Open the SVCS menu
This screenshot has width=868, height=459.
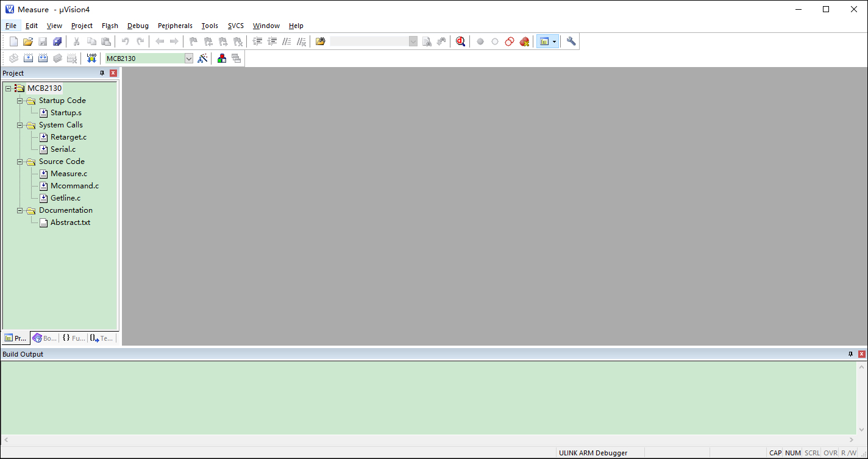point(236,26)
